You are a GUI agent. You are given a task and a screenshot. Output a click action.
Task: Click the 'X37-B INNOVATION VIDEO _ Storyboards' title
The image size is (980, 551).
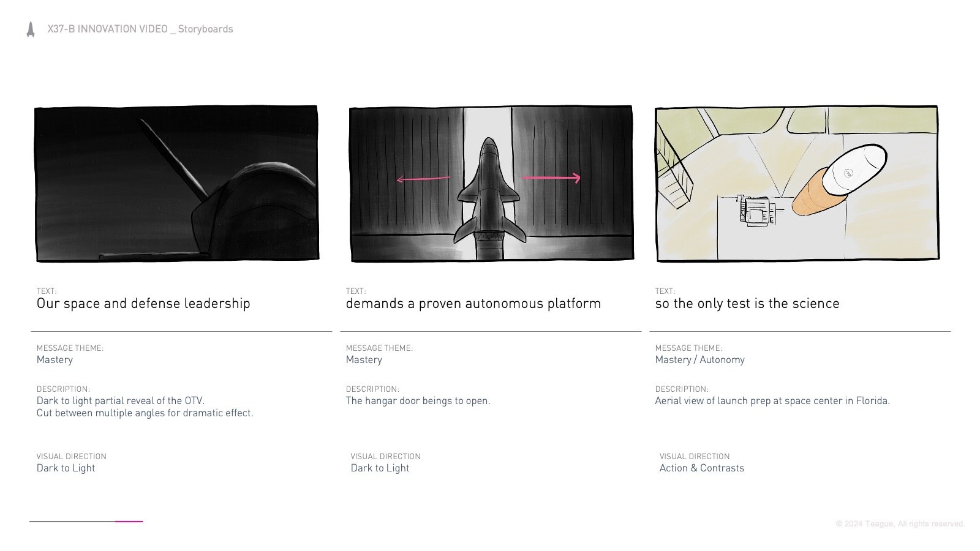click(x=140, y=29)
